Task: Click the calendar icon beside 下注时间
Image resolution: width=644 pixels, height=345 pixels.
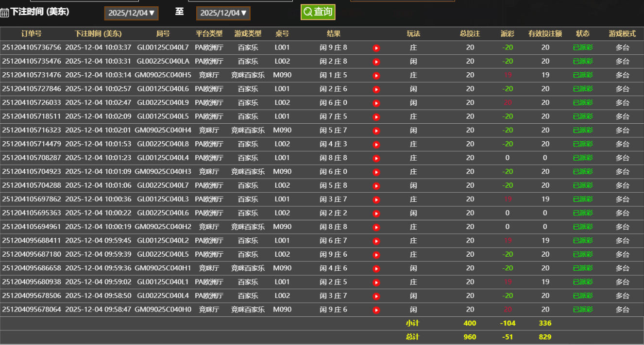Action: coord(5,11)
